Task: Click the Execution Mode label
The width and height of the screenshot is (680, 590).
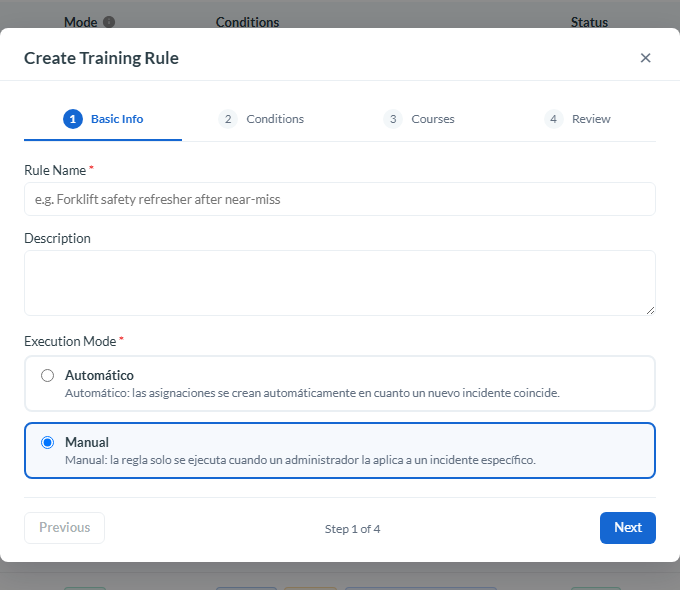Action: coord(70,341)
